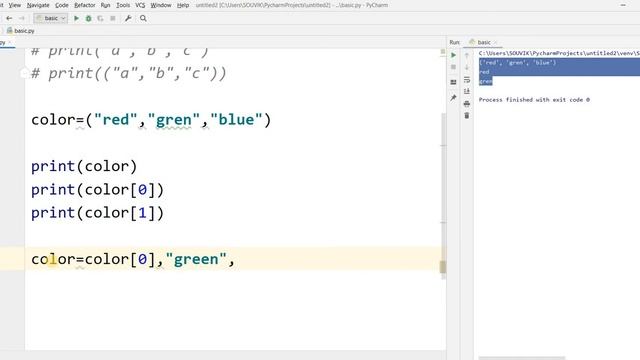Click the print(color[0]) line
The image size is (640, 360).
pos(98,190)
